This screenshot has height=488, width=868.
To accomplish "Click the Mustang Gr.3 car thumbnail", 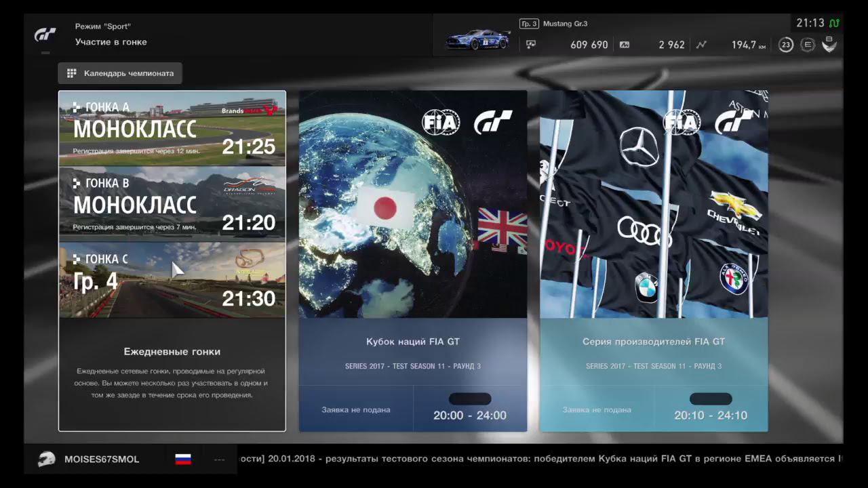I will pos(478,39).
